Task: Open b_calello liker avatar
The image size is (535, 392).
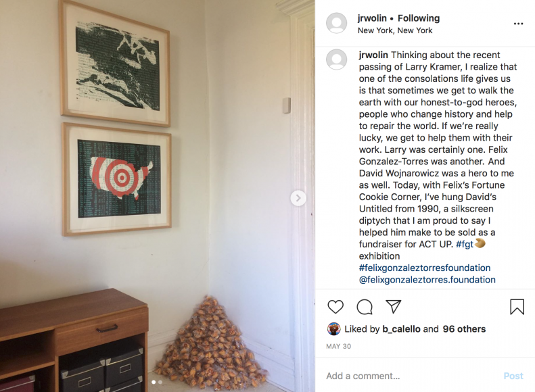Action: [x=333, y=329]
